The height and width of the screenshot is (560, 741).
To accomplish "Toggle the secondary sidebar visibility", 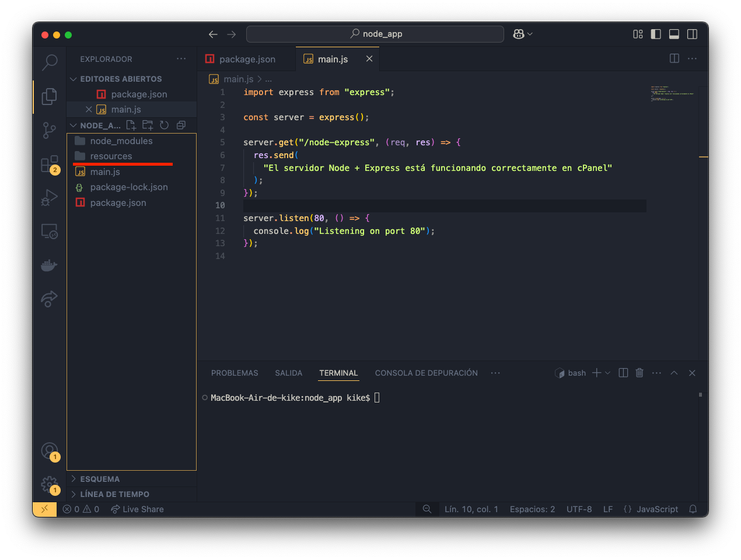I will click(692, 34).
